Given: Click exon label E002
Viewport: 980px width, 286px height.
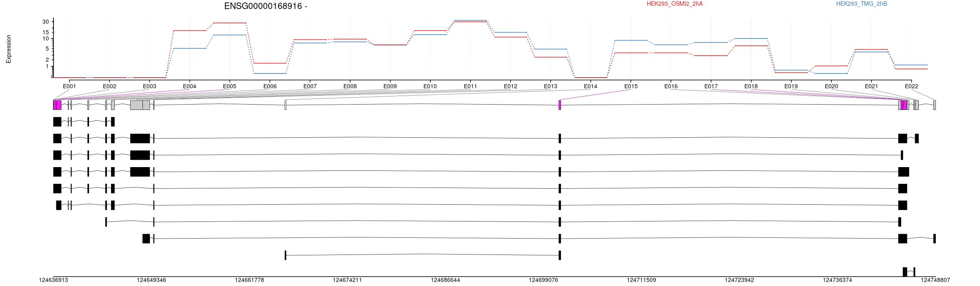Looking at the screenshot, I should click(109, 86).
